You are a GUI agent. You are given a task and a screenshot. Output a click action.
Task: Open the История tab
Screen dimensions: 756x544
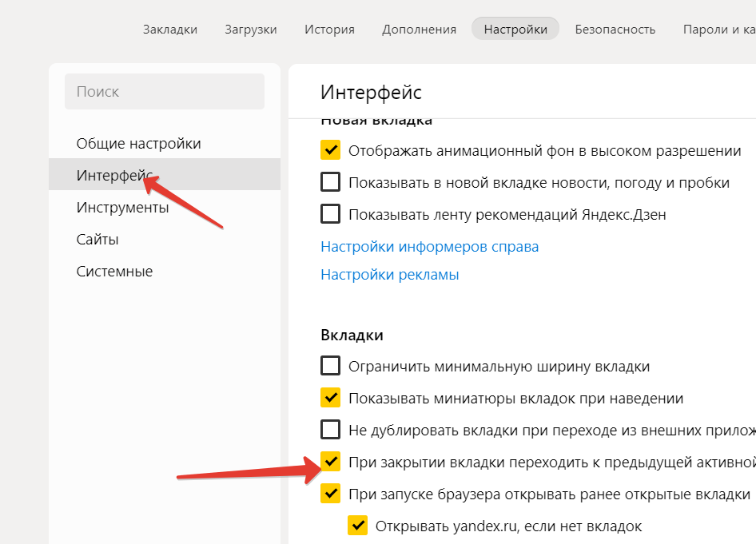(329, 30)
